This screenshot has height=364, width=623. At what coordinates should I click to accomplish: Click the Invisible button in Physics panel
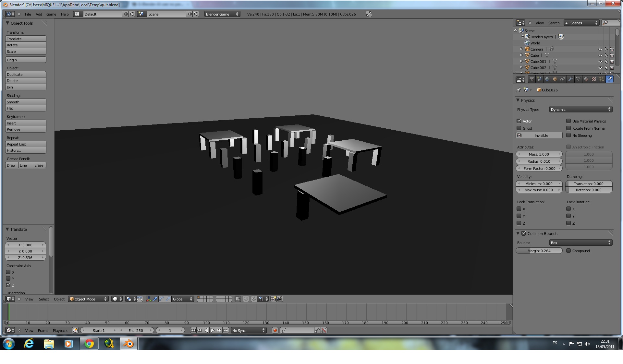click(539, 135)
